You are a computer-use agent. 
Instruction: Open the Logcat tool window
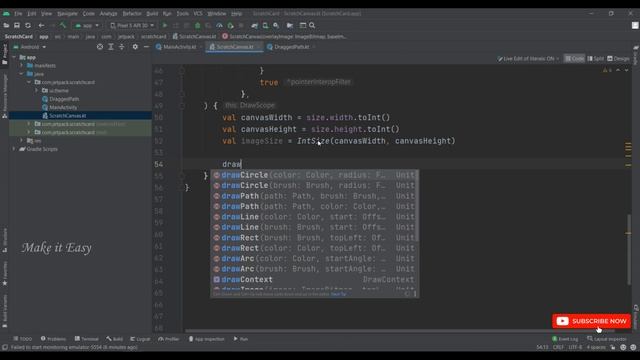pos(140,339)
